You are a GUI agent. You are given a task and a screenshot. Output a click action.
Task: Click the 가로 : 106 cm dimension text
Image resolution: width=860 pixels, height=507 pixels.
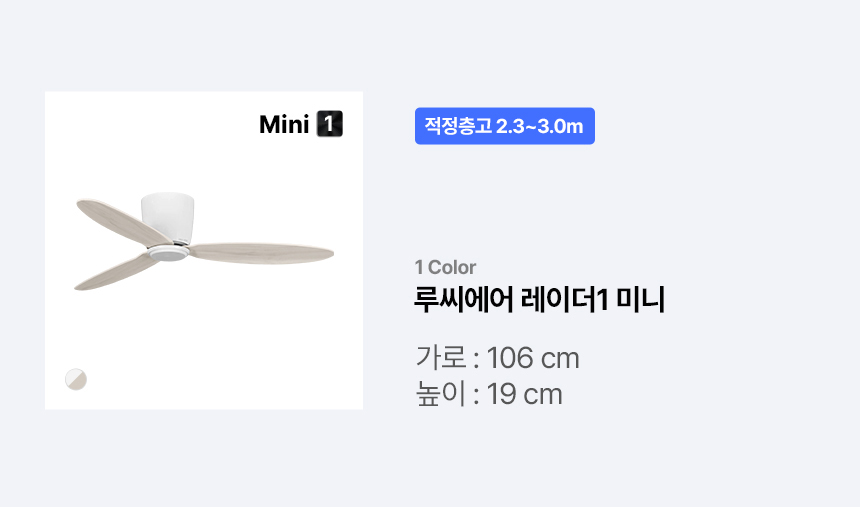tap(497, 358)
